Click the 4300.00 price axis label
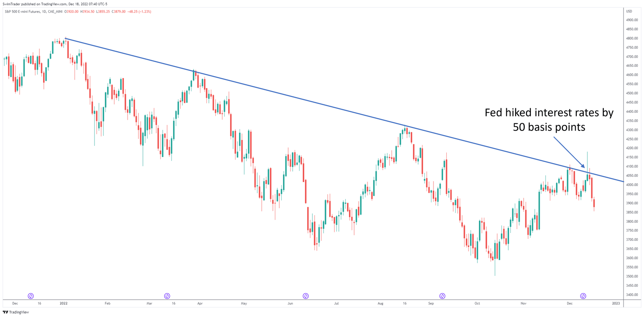The width and height of the screenshot is (644, 317). 632,130
